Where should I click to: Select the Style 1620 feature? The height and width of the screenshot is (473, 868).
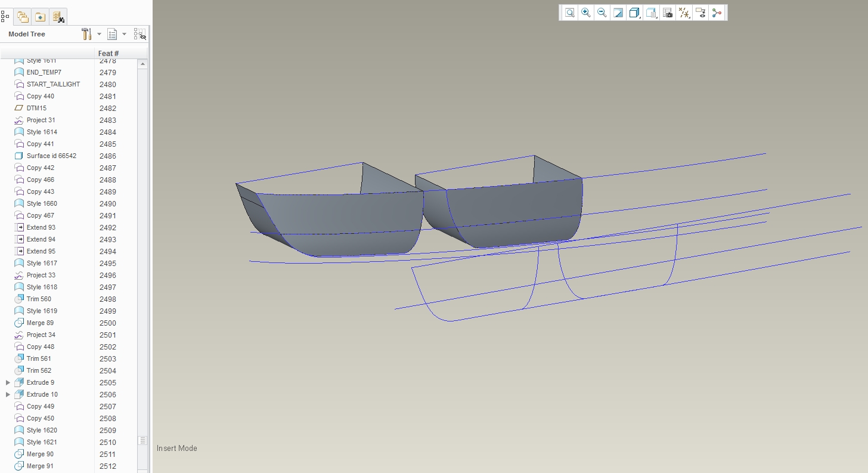click(x=42, y=430)
